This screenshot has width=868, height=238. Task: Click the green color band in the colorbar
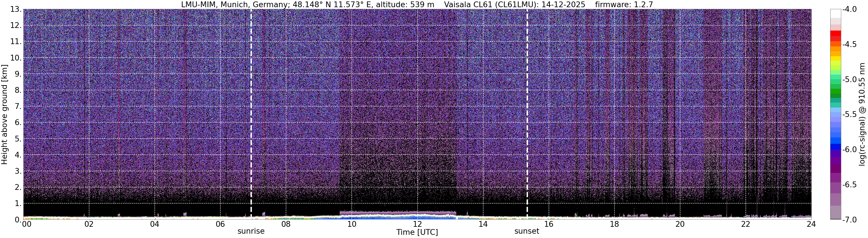point(836,91)
